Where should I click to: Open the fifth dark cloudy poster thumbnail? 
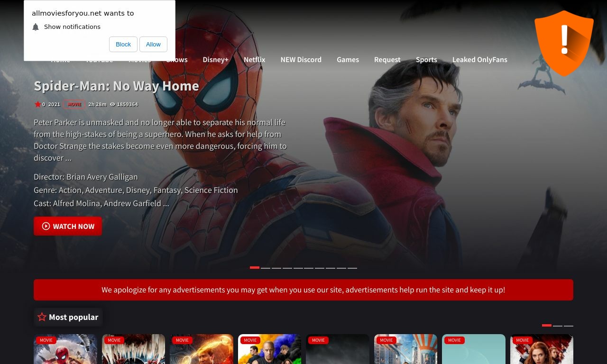click(338, 349)
